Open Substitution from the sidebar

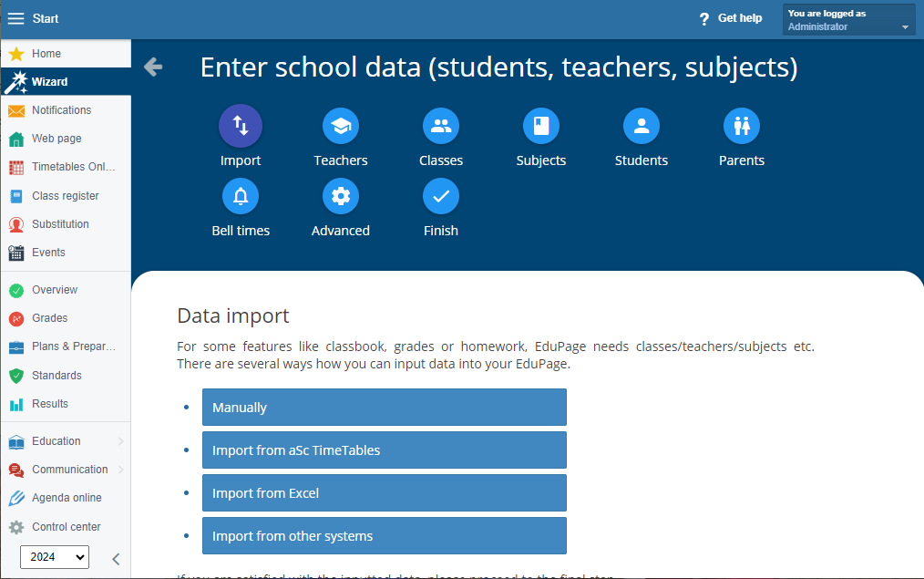(x=66, y=224)
